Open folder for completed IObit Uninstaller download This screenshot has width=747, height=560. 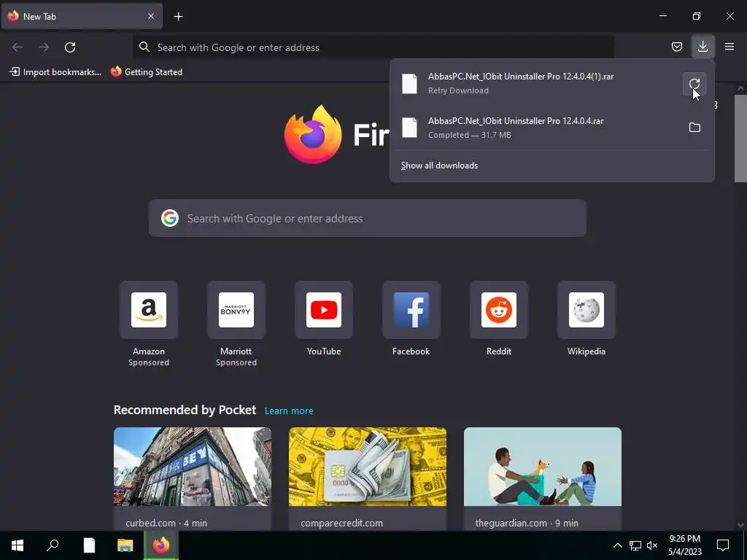pyautogui.click(x=694, y=128)
